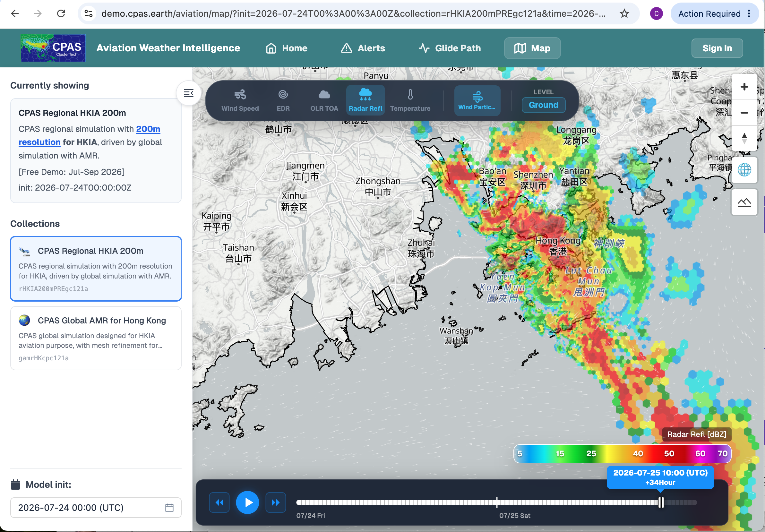Click the 'Collections' heading
Viewport: 765px width, 532px height.
coord(35,224)
